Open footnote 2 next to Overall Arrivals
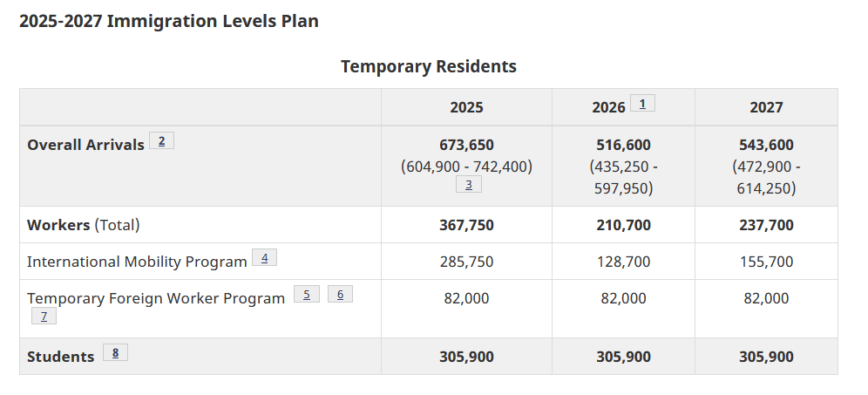The width and height of the screenshot is (868, 395). tap(161, 141)
